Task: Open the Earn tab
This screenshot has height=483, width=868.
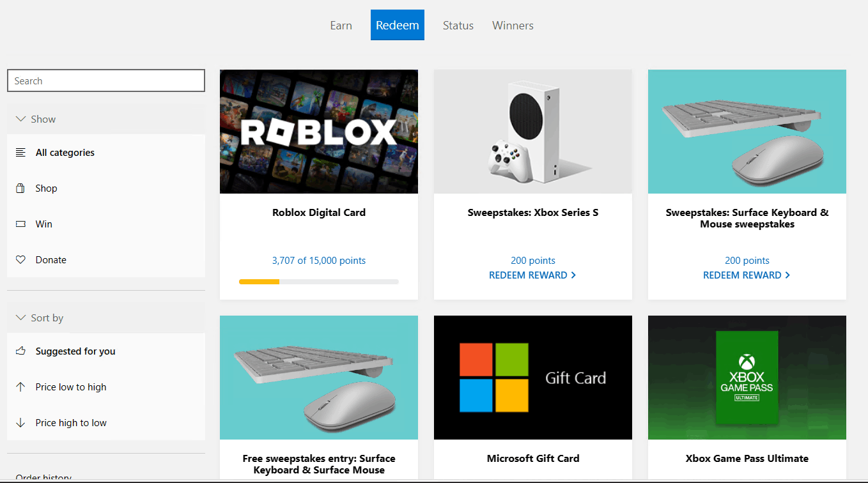Action: [x=341, y=26]
